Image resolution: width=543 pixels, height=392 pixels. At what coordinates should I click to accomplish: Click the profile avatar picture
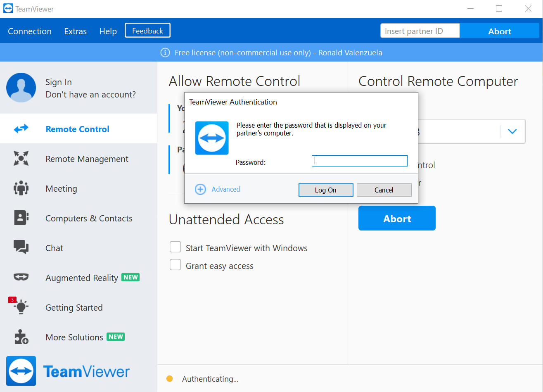pyautogui.click(x=21, y=88)
